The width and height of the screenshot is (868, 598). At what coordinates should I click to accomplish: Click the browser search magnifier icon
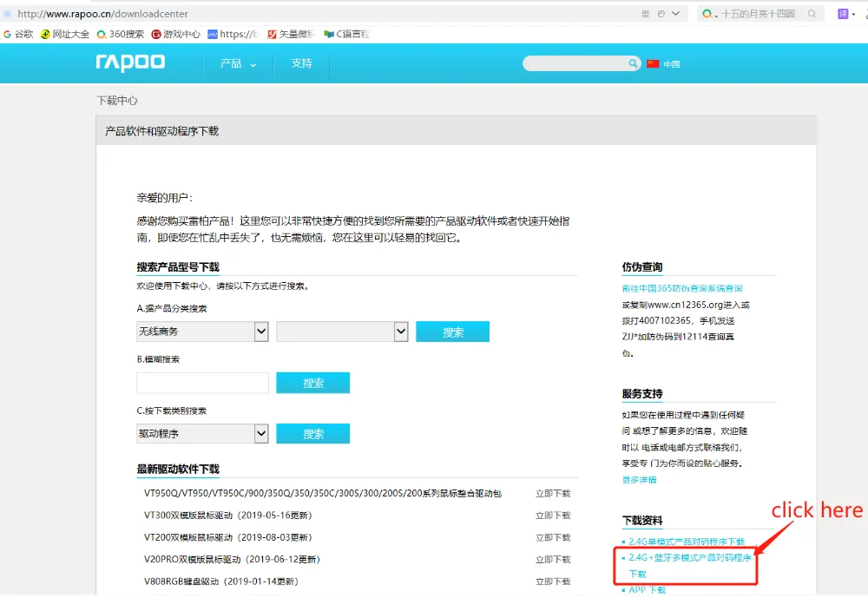812,14
